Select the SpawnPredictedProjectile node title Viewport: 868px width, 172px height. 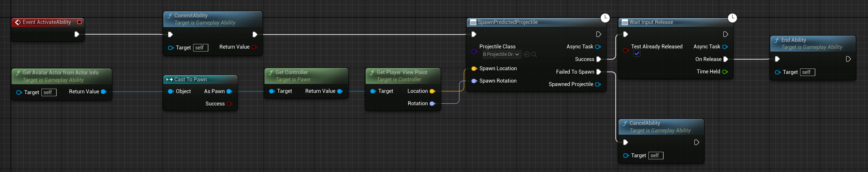point(507,22)
